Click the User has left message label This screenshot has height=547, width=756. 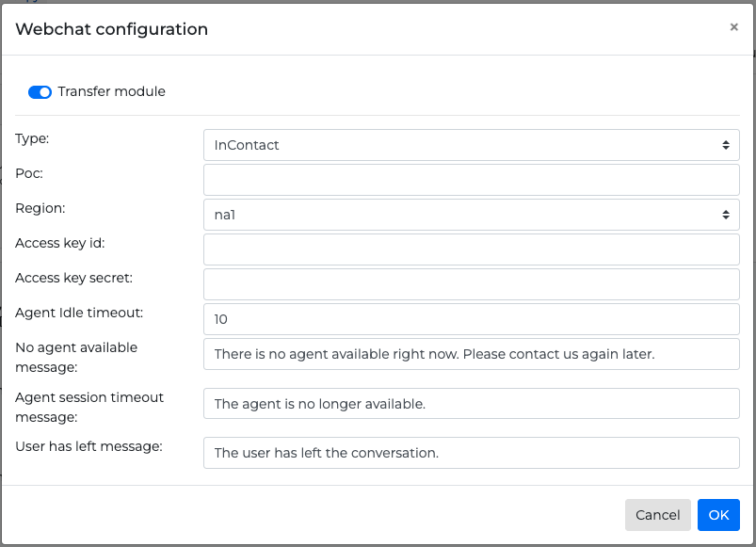point(88,446)
